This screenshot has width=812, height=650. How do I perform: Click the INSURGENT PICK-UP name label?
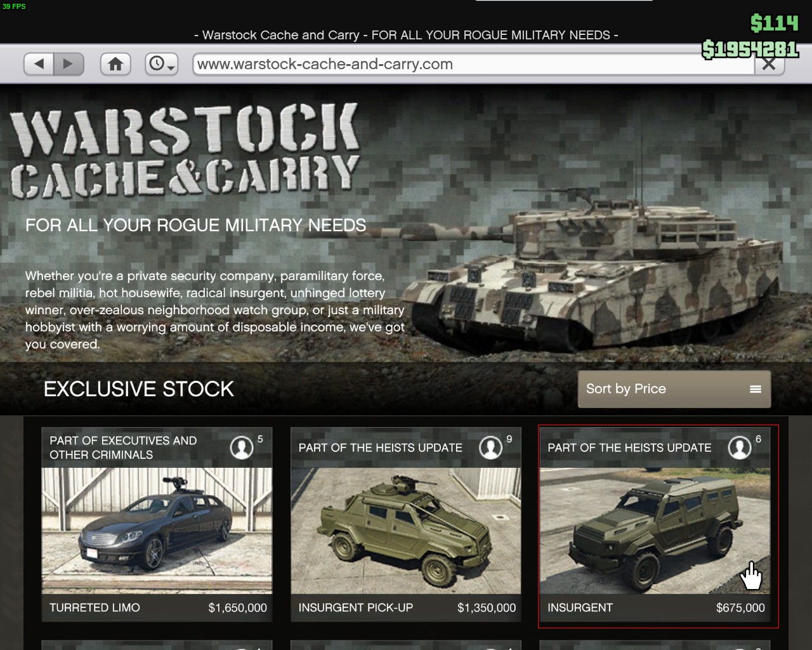356,607
